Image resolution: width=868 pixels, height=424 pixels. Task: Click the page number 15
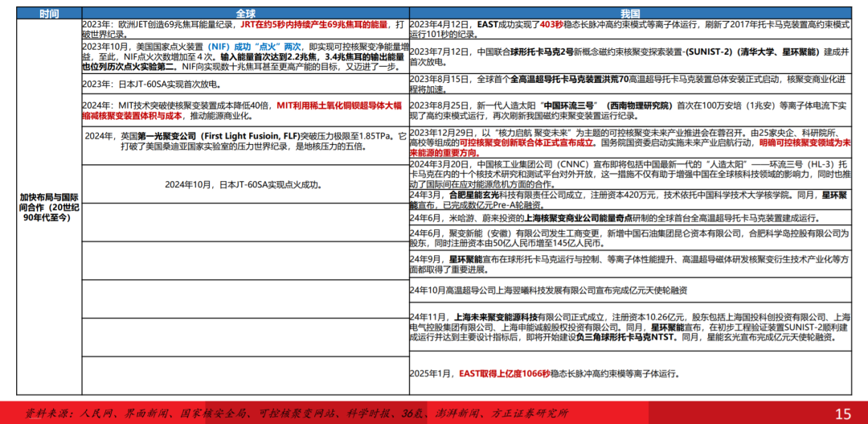[x=842, y=413]
